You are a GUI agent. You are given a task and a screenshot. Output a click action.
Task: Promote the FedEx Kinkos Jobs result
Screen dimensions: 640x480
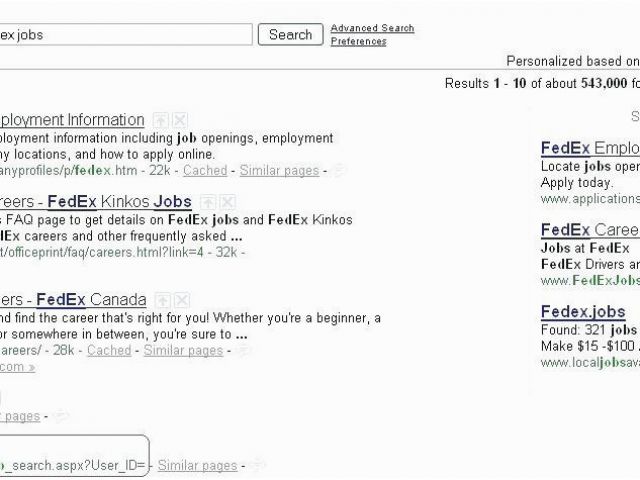208,202
